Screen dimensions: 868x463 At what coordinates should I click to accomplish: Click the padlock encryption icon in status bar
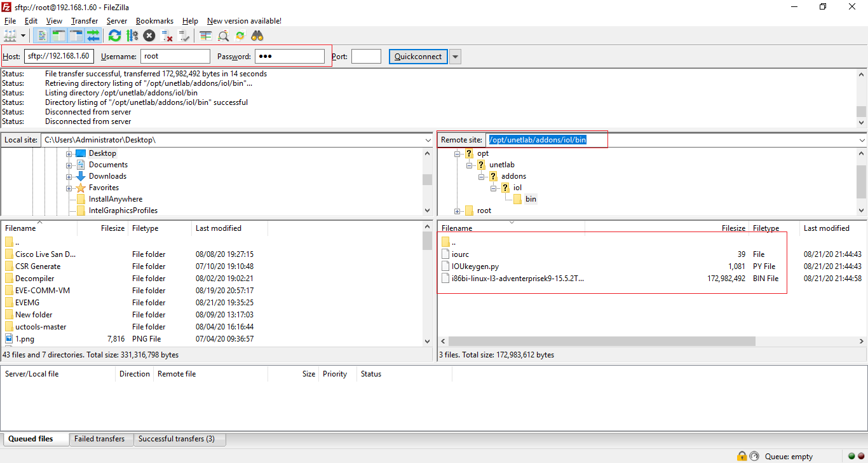[742, 456]
